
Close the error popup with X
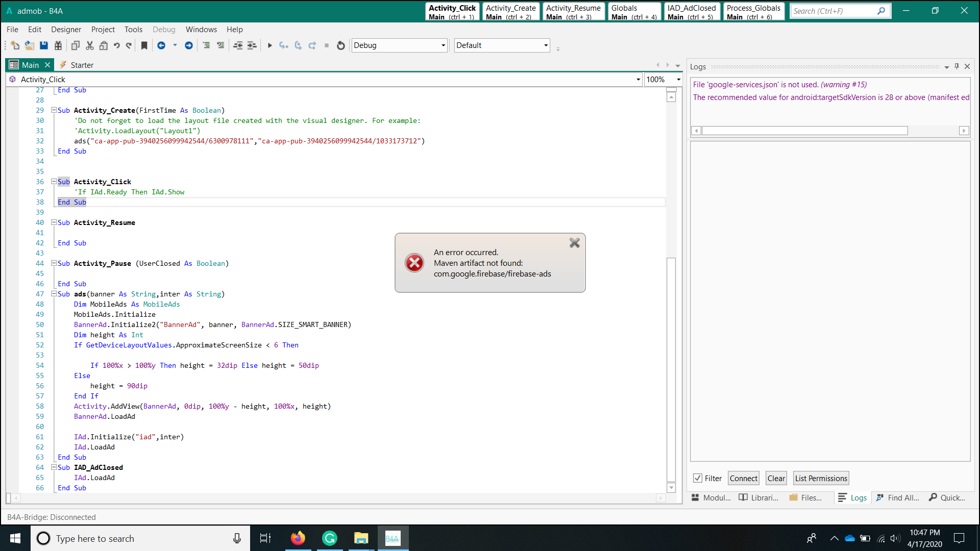pos(575,243)
